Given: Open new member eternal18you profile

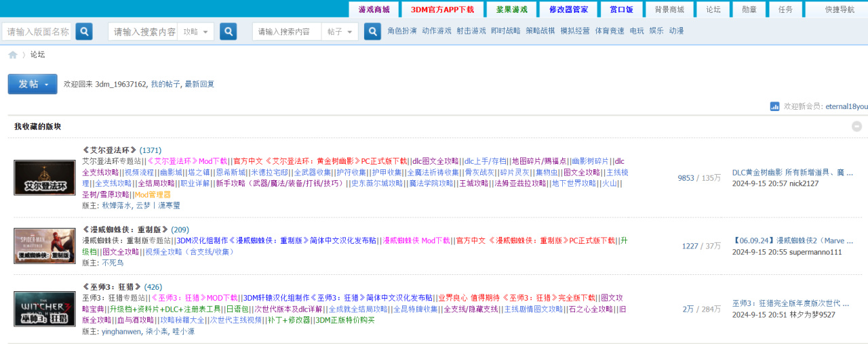Looking at the screenshot, I should (846, 106).
